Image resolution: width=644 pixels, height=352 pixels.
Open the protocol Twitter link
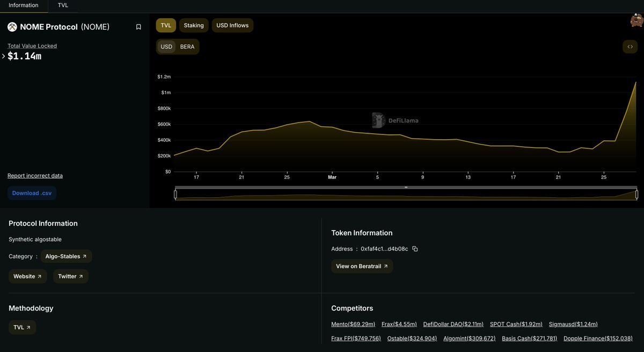(71, 276)
